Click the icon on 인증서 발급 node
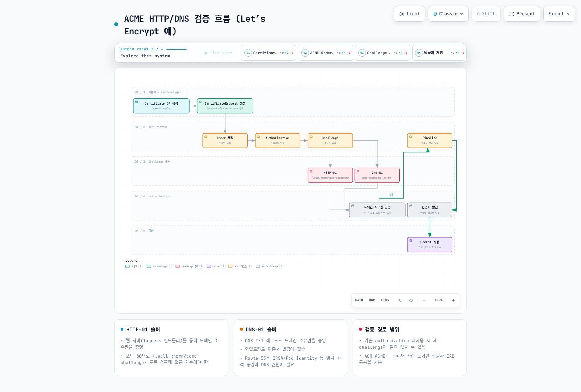This screenshot has height=392, width=581. coord(411,206)
